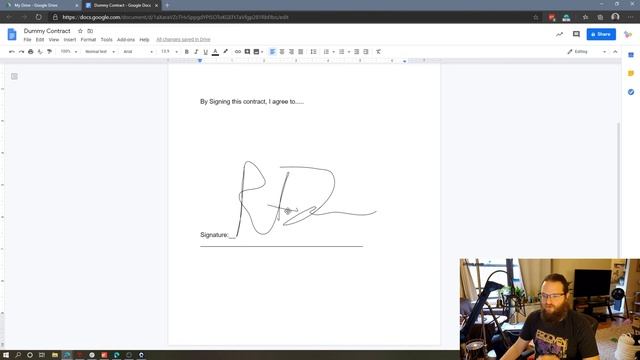Expand the image options arrow
Screen dimensions: 640x360
pyautogui.click(x=262, y=52)
